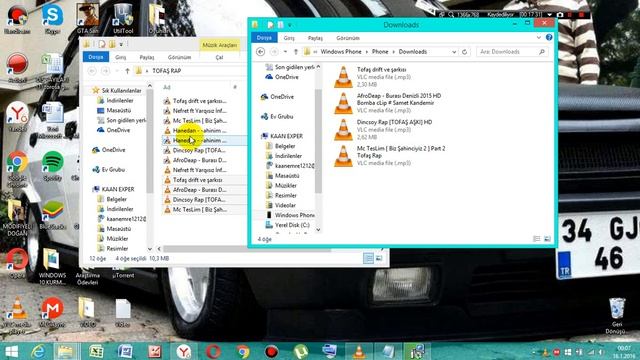
Task: Open Müzik Araçları tab in TOFAŞ RAP window
Action: [220, 45]
